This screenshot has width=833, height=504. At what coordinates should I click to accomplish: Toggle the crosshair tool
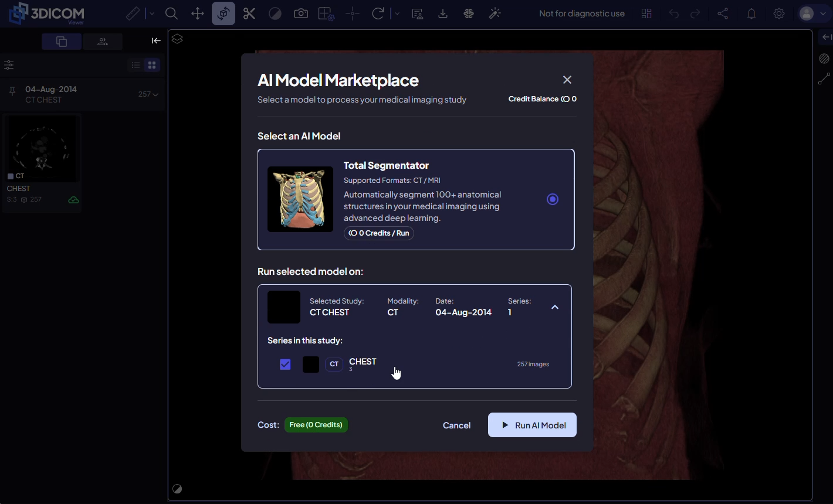point(353,13)
